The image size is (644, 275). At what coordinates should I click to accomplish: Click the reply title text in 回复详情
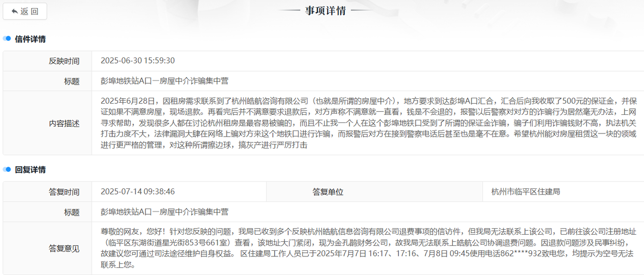(165, 212)
